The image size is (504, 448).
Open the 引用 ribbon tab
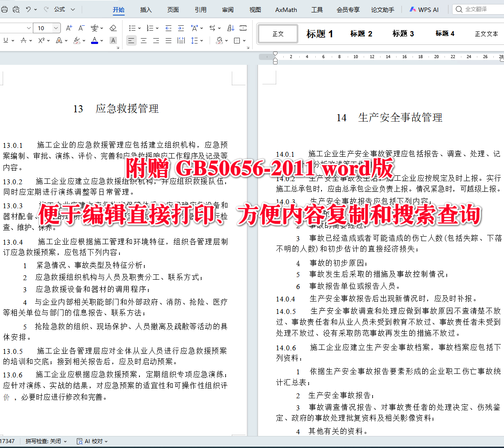click(x=201, y=10)
